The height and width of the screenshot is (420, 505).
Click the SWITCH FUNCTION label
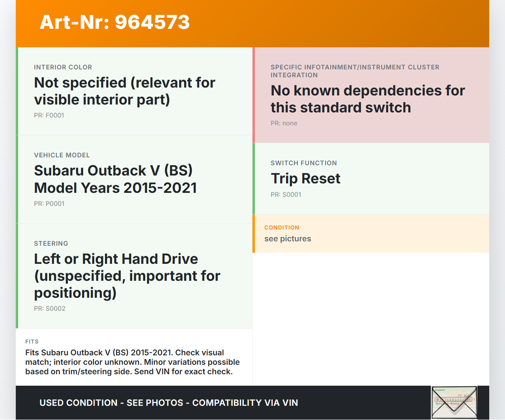[x=303, y=163]
